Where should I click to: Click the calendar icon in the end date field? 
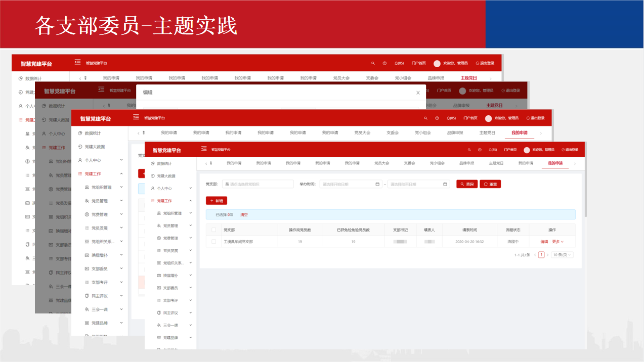pos(445,184)
